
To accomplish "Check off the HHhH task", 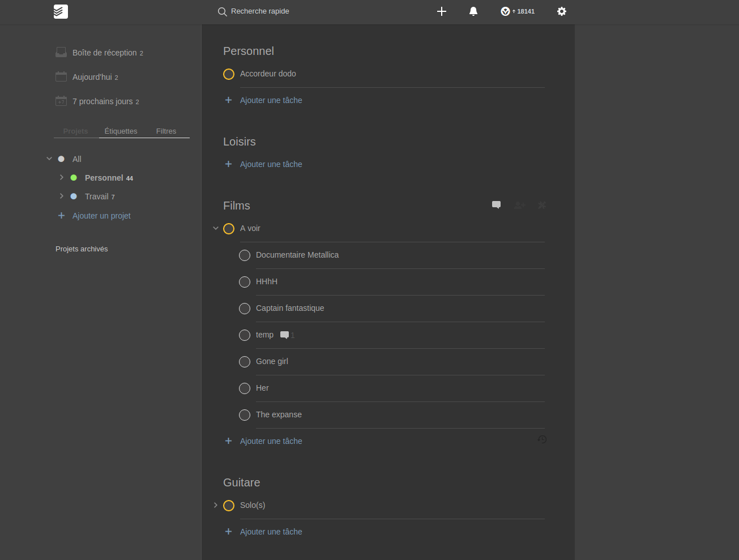I will coord(244,281).
